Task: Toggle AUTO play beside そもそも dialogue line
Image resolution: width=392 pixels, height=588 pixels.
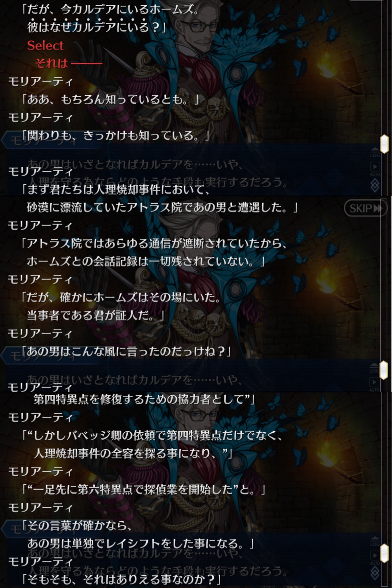Action: [375, 558]
